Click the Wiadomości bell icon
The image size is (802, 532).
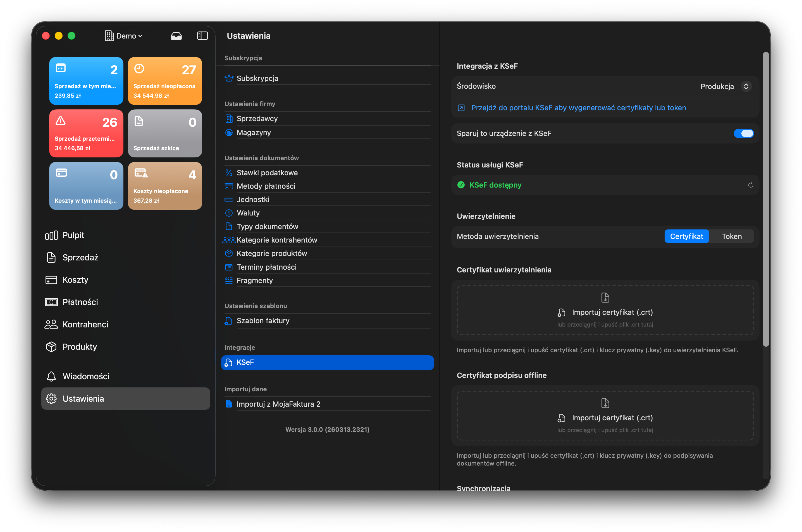tap(51, 376)
